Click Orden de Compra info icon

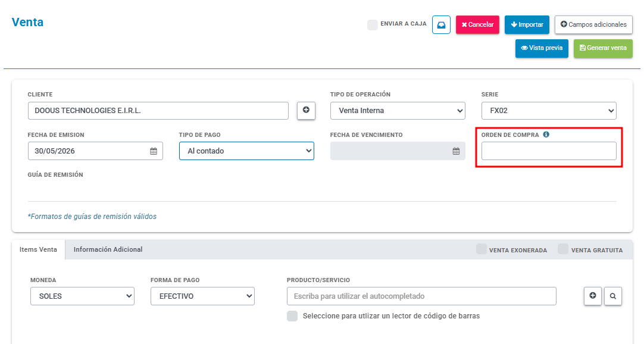546,135
